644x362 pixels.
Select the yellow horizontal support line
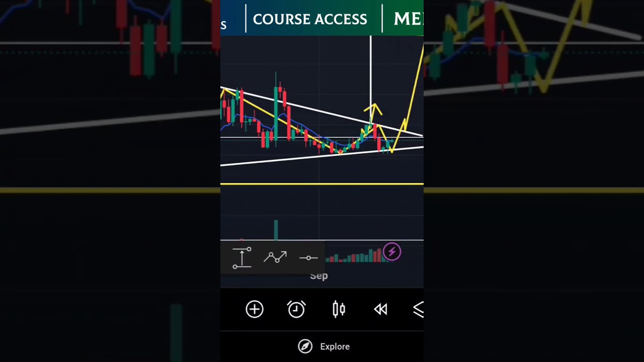click(x=322, y=184)
